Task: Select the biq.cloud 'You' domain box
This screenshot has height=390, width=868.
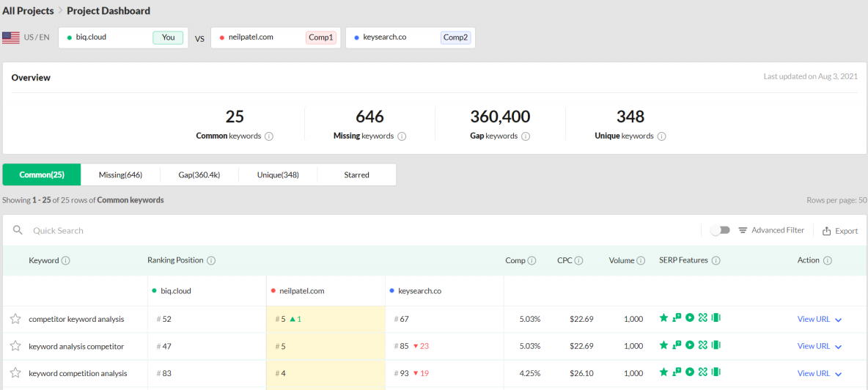Action: click(x=123, y=37)
